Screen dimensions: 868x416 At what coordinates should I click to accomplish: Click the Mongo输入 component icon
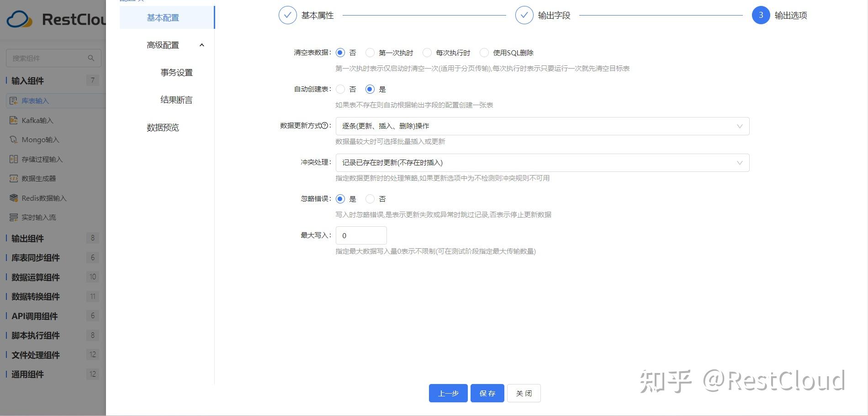coord(14,139)
